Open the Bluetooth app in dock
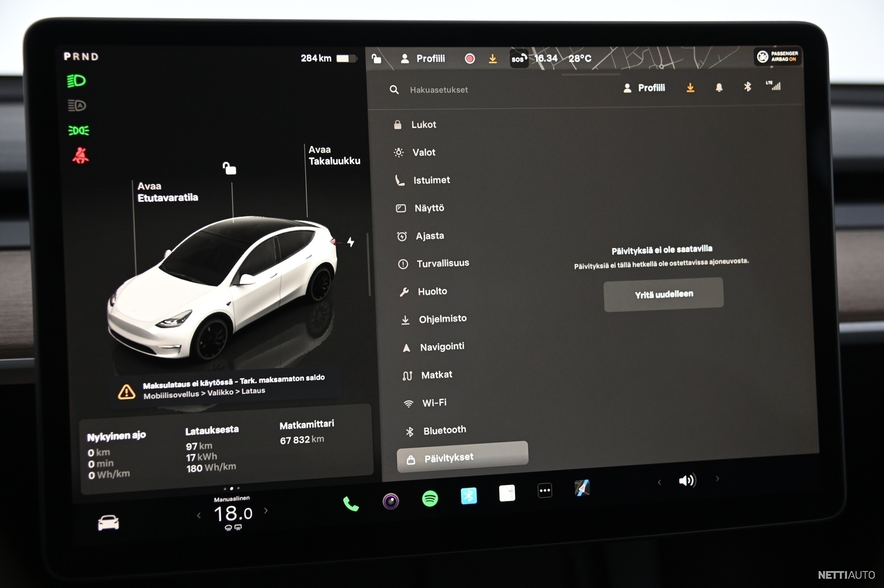 tap(469, 495)
